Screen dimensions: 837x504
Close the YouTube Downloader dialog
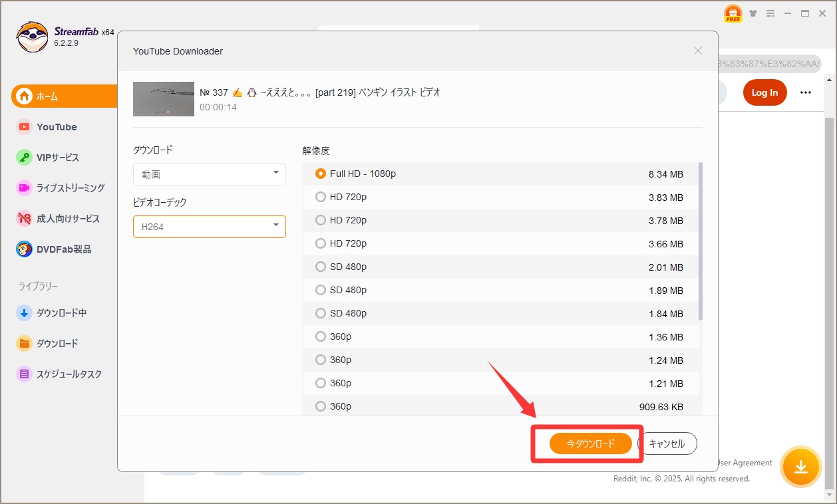click(698, 51)
